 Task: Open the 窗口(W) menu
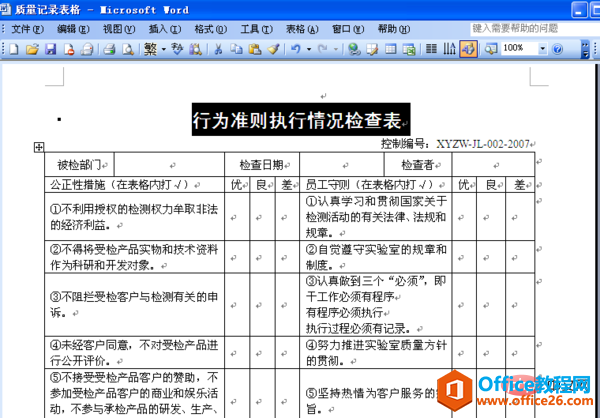point(348,29)
